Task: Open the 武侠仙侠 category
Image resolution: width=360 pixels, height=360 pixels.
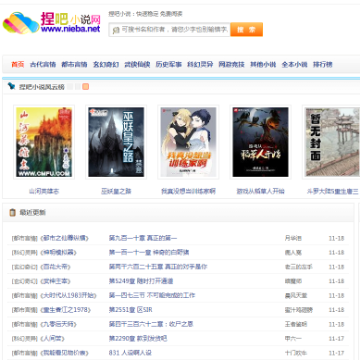Action: pyautogui.click(x=137, y=64)
